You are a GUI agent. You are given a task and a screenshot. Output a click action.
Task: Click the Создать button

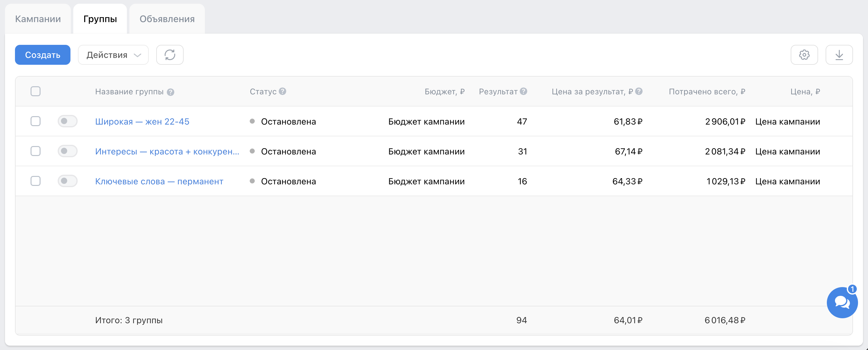[42, 54]
